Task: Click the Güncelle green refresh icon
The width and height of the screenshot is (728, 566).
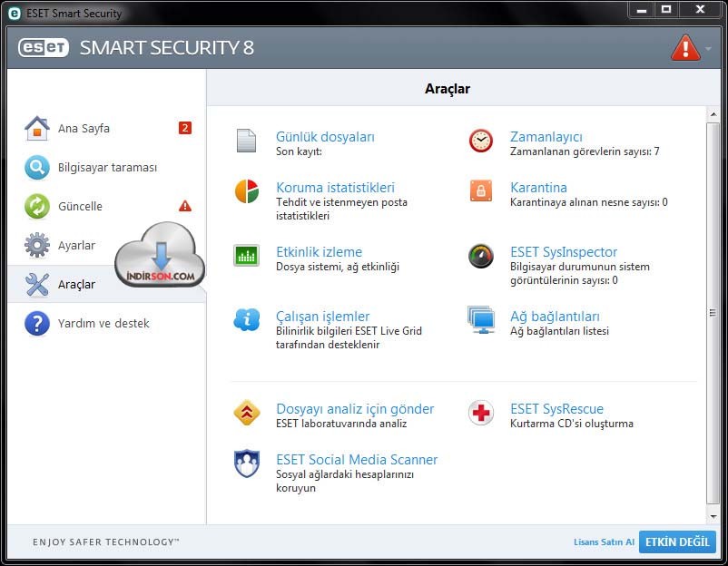Action: (x=37, y=206)
